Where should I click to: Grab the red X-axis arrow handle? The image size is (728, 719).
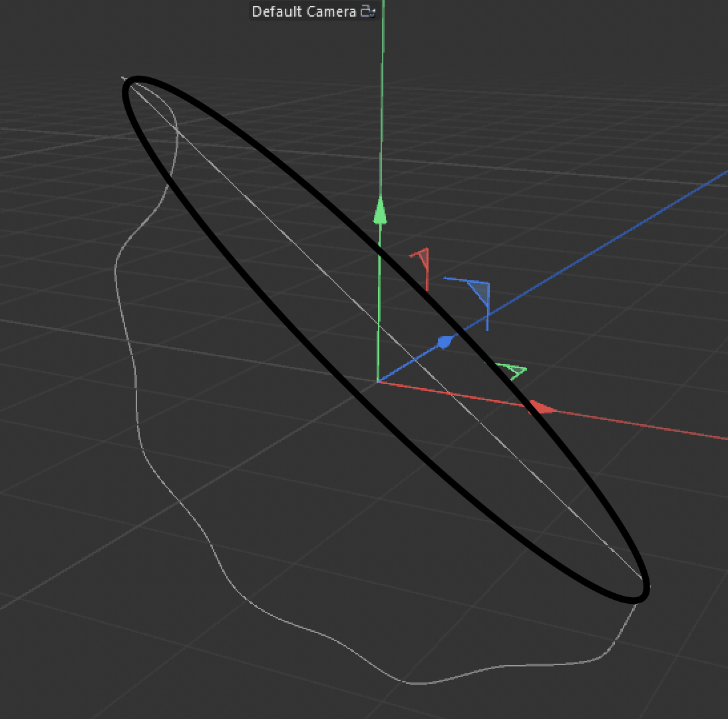click(x=542, y=407)
